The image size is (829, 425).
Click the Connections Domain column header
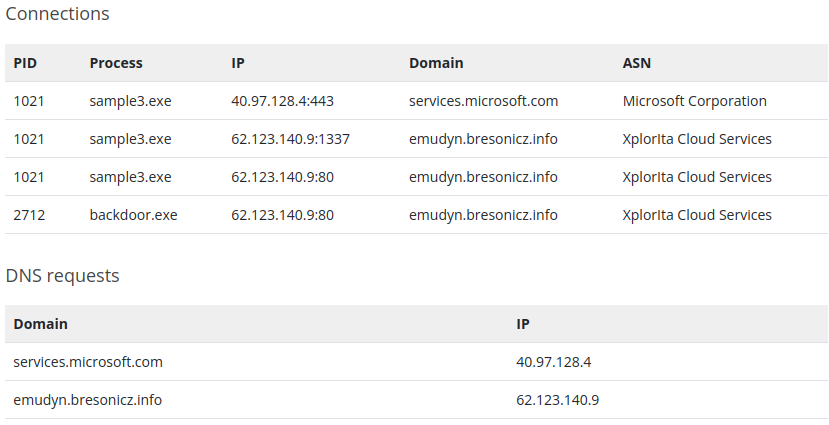tap(436, 63)
